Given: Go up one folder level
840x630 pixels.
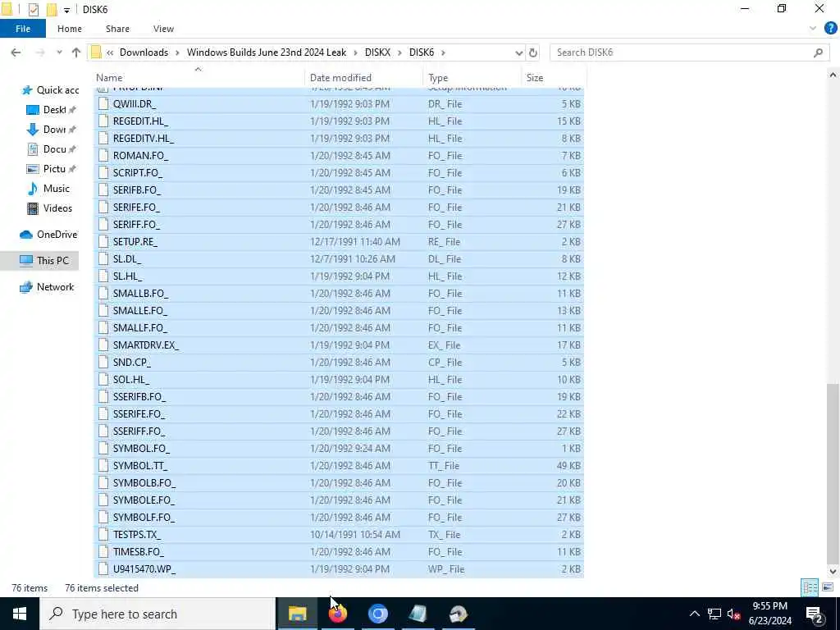Looking at the screenshot, I should [76, 52].
